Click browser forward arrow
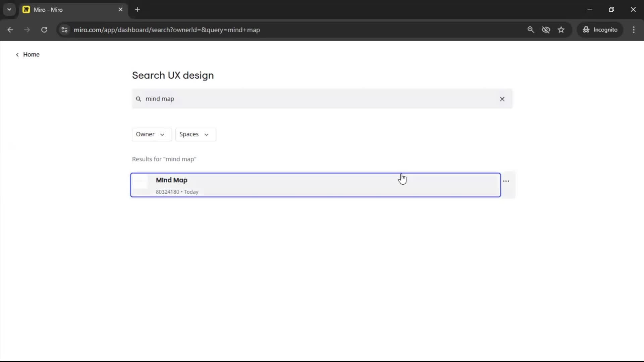The width and height of the screenshot is (644, 362). (27, 29)
